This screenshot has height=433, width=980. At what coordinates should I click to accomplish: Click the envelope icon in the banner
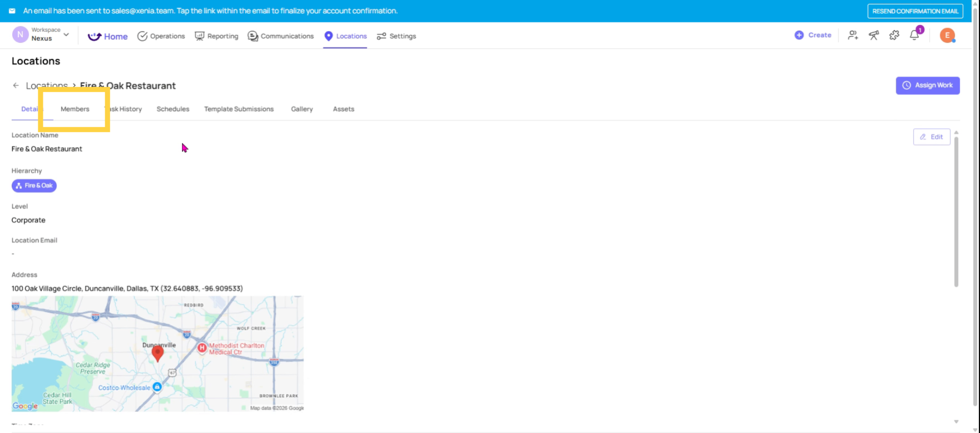[x=12, y=11]
